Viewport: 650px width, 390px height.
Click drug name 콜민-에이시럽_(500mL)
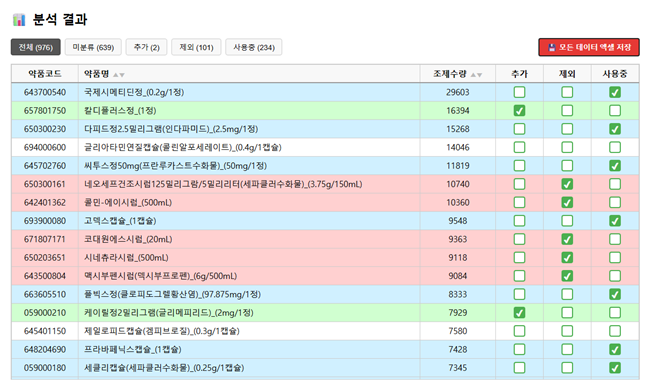(x=128, y=202)
